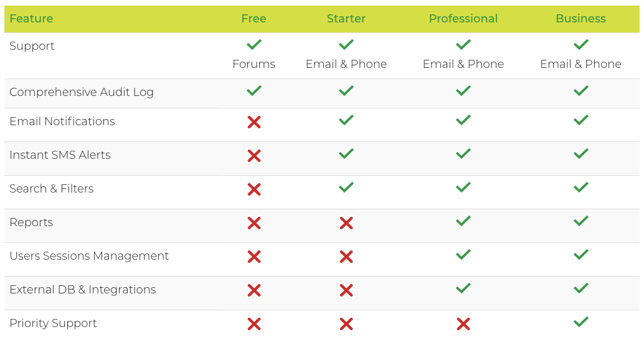Click the Priority Support feature label
Image resolution: width=644 pixels, height=342 pixels.
54,323
